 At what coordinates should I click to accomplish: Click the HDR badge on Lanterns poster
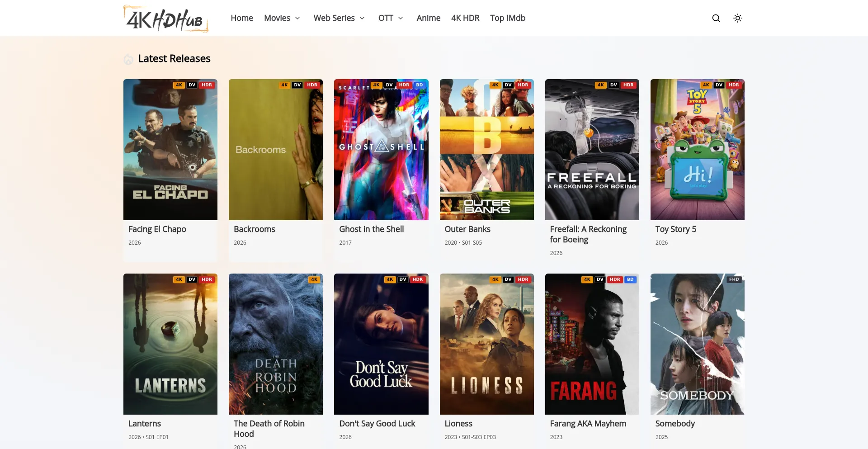[x=207, y=279]
